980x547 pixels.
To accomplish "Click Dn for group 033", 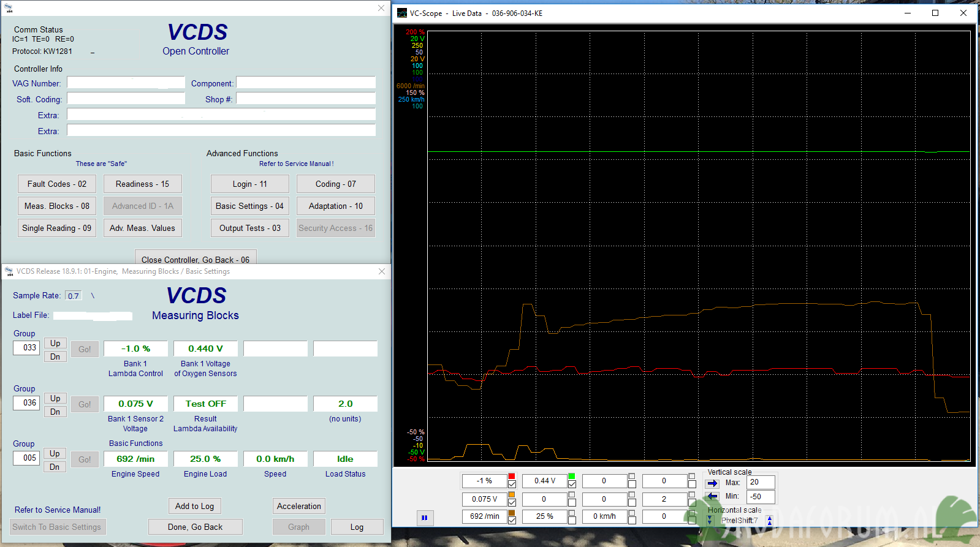I will 55,356.
